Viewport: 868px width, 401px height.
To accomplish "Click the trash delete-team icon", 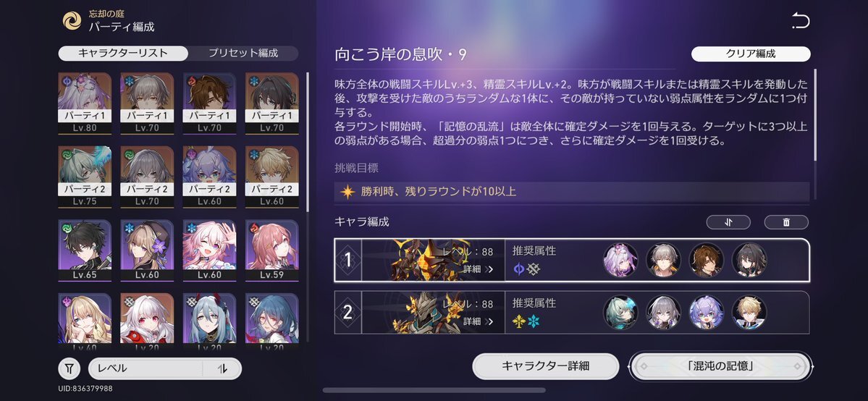I will pos(786,222).
